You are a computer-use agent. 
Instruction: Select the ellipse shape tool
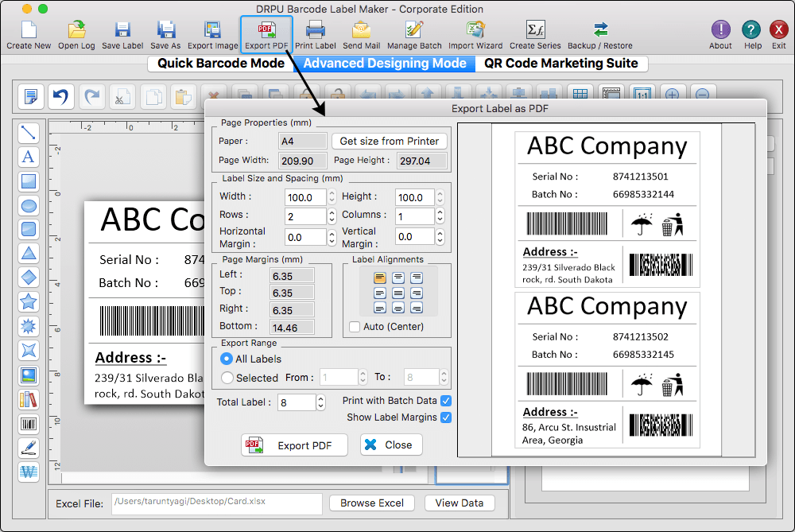point(29,205)
